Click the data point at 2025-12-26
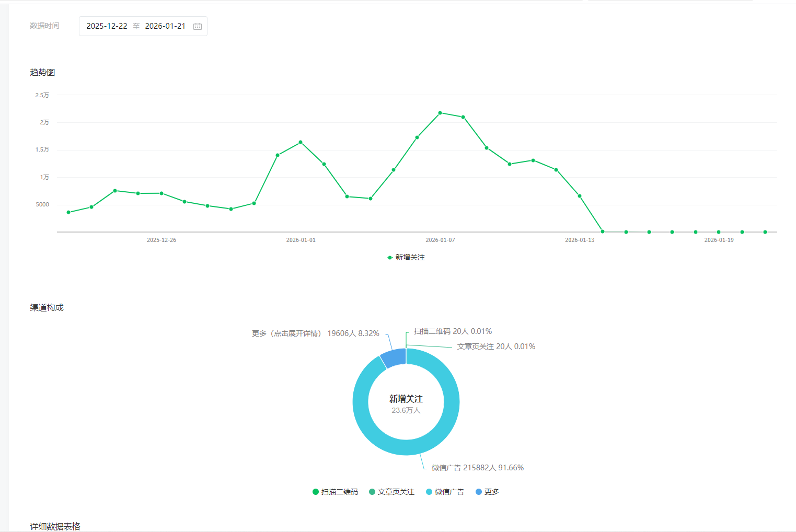The image size is (796, 532). coord(161,193)
